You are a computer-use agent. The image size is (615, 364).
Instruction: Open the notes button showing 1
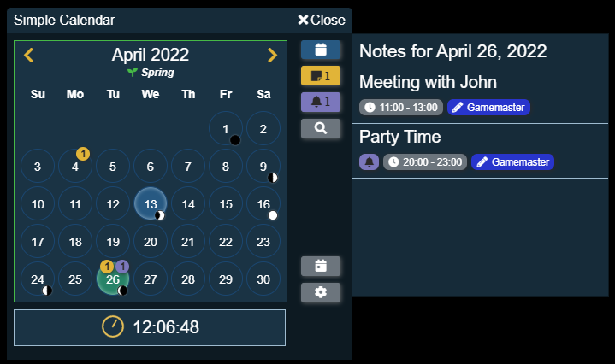321,76
